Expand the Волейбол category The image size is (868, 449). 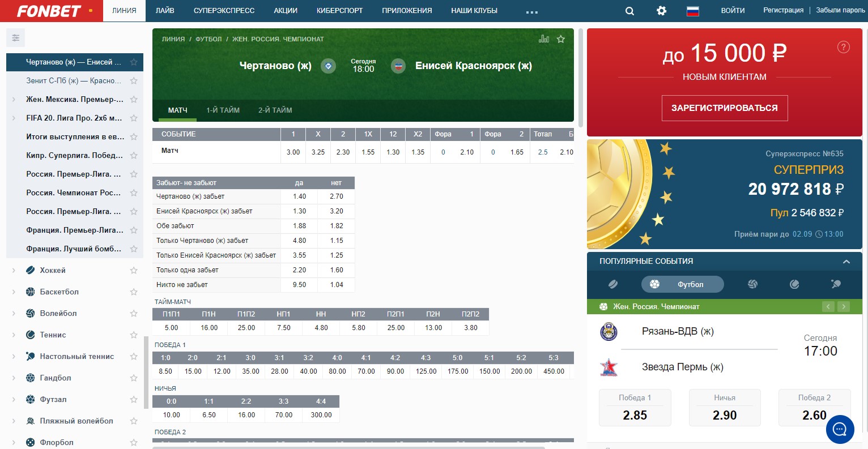click(x=14, y=314)
